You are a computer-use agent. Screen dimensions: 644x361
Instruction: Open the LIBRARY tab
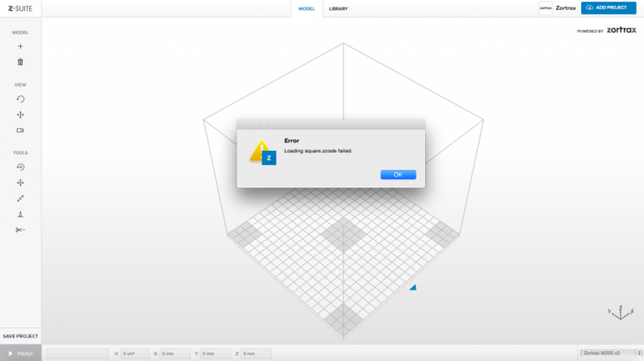pos(339,8)
